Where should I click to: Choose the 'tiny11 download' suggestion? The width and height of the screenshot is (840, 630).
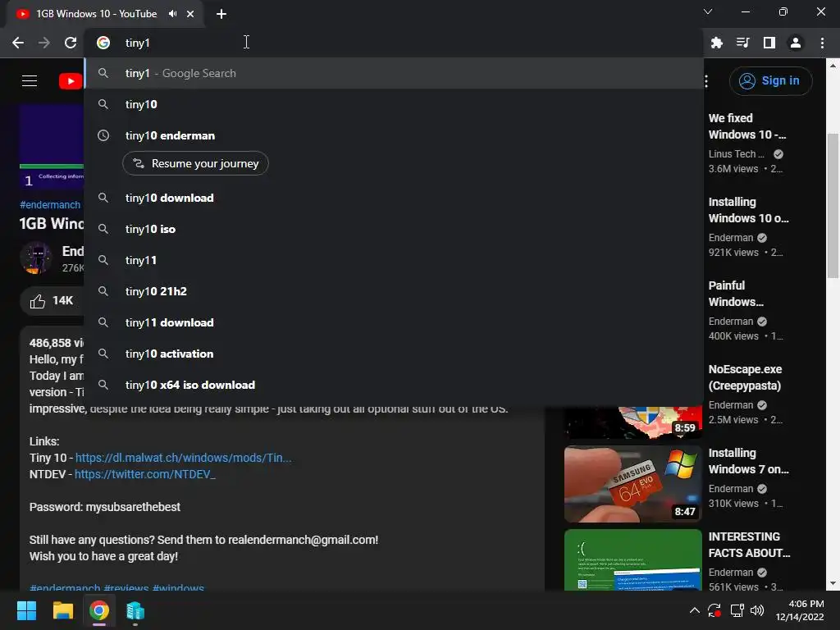tap(394, 322)
